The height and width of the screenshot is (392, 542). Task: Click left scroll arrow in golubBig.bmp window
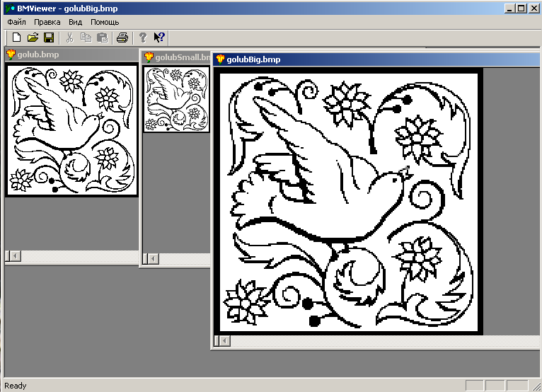tap(225, 341)
